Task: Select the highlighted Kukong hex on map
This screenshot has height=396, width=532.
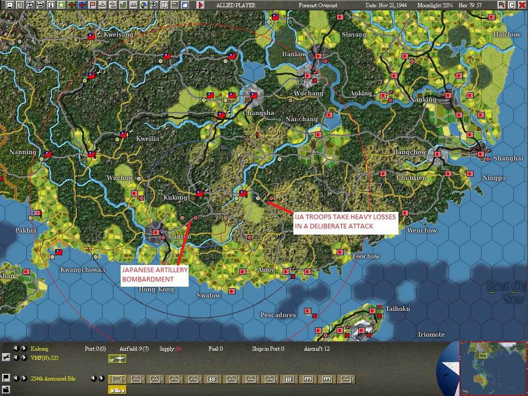Action: [199, 194]
